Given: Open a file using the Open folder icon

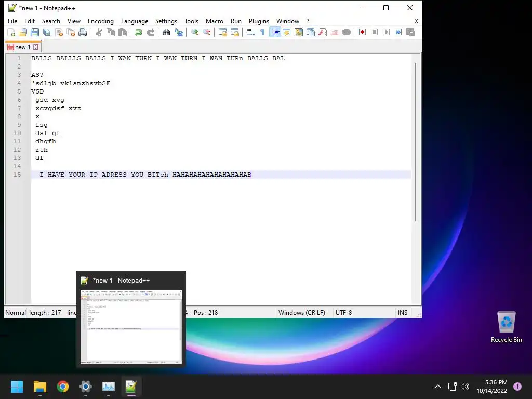Looking at the screenshot, I should tap(23, 33).
